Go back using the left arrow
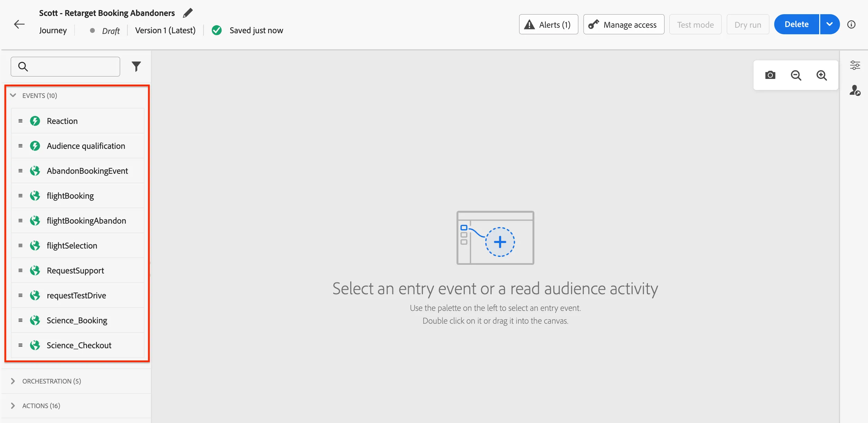868x423 pixels. pyautogui.click(x=19, y=24)
